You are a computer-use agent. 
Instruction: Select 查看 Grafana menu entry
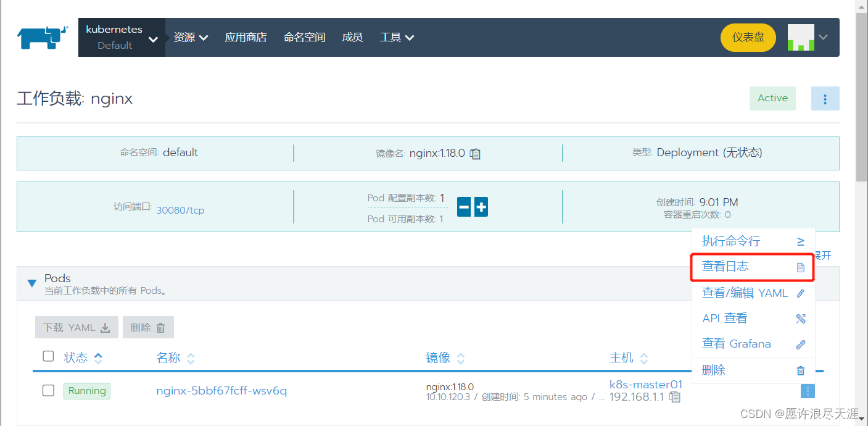coord(753,344)
